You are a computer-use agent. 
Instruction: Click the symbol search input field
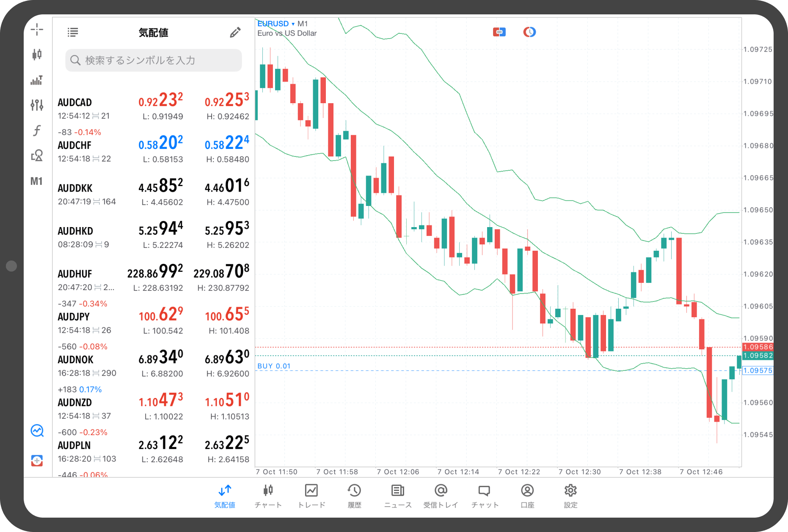tap(154, 60)
